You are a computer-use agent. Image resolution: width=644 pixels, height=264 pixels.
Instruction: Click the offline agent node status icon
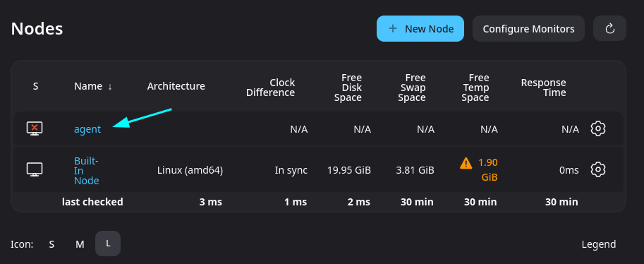tap(35, 128)
